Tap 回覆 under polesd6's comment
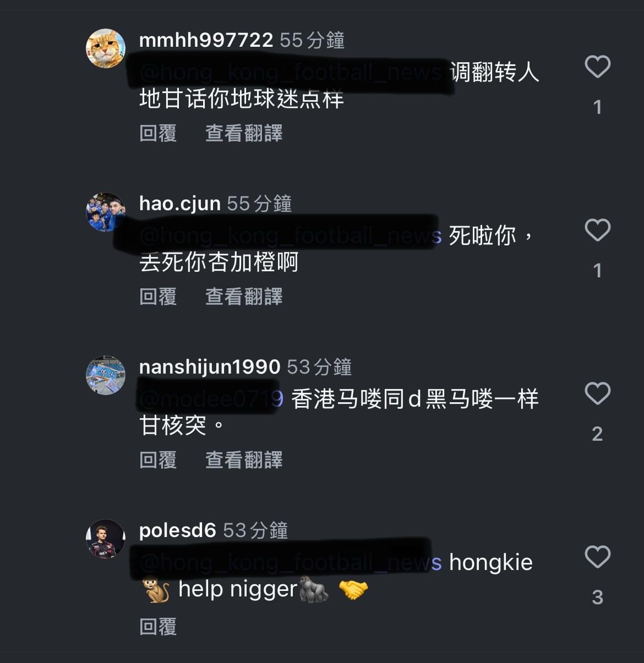The height and width of the screenshot is (663, 644). pyautogui.click(x=158, y=627)
